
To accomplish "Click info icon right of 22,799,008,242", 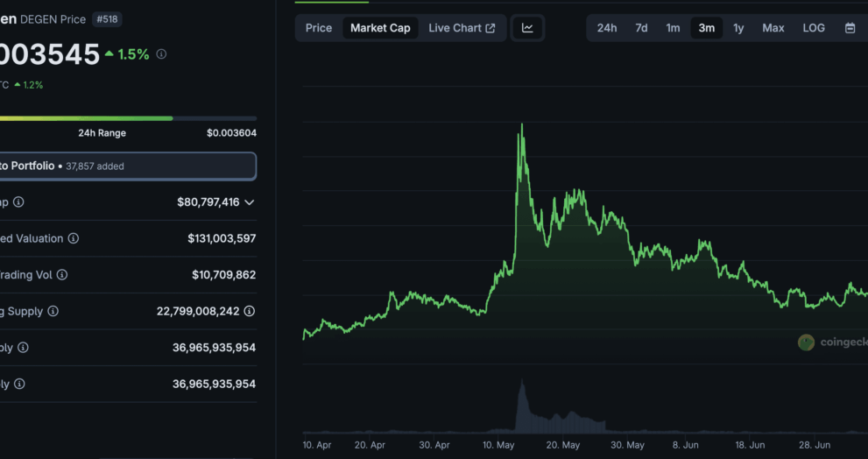I will point(250,311).
